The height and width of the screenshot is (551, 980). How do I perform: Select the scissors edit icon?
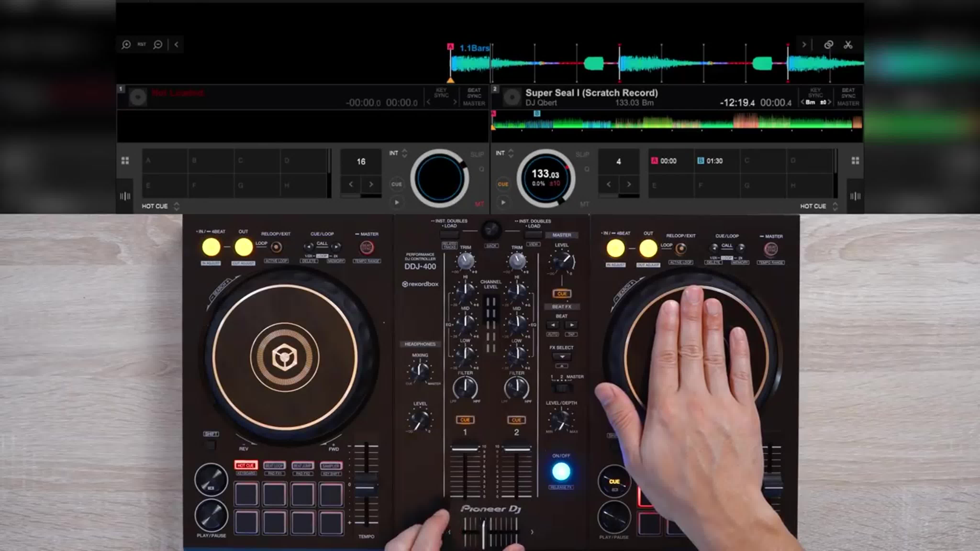[x=848, y=45]
